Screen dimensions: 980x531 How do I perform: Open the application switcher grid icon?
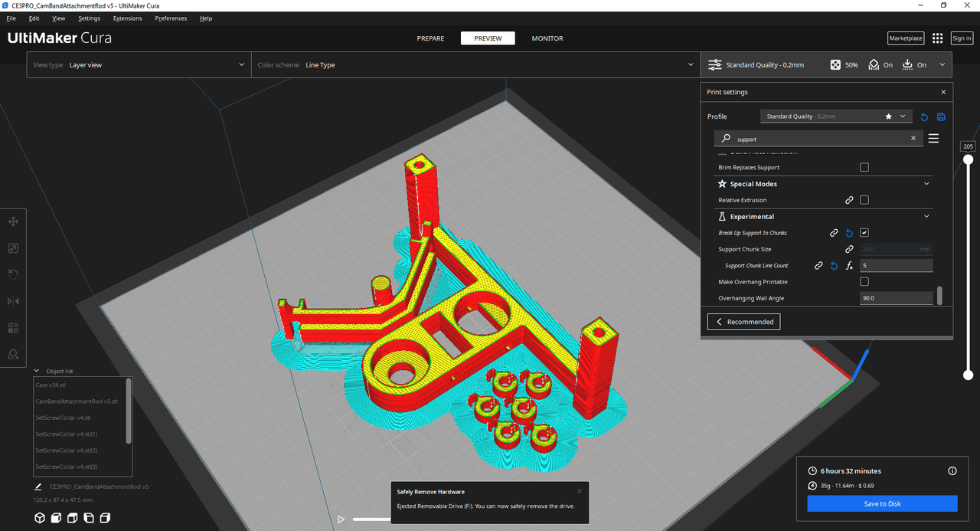point(938,38)
